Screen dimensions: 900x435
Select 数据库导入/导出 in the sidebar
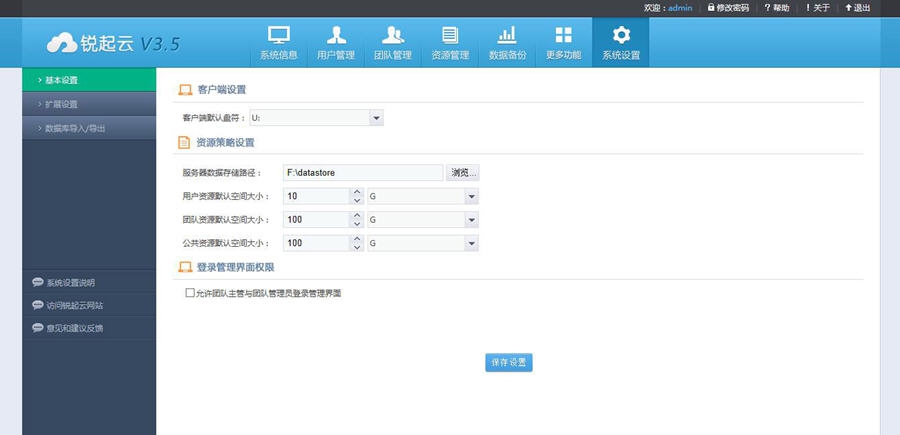point(89,128)
